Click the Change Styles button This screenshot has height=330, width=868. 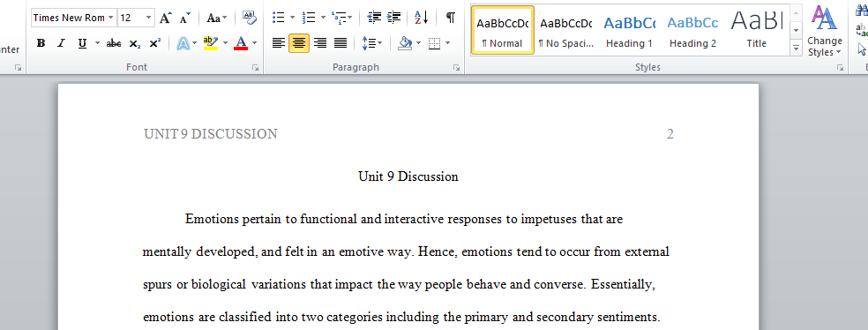pyautogui.click(x=824, y=32)
